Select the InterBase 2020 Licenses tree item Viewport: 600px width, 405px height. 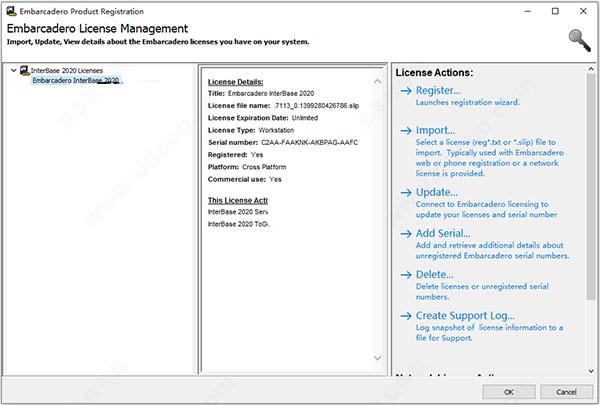point(67,71)
